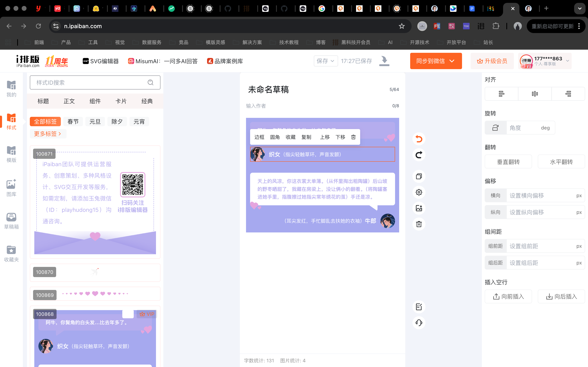The width and height of the screenshot is (588, 367).
Task: Select the left align icon
Action: (501, 94)
